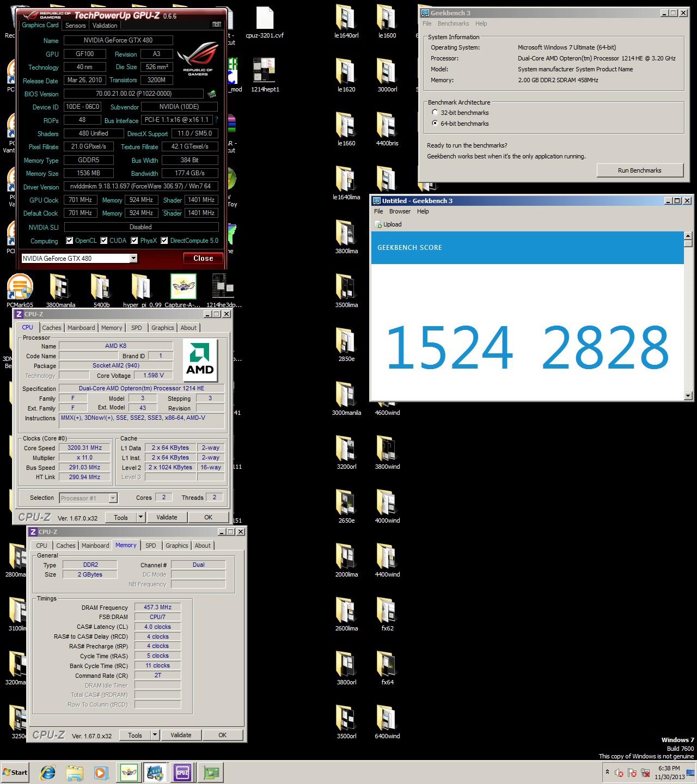Open About tab in CPU-Z Memory window
This screenshot has width=697, height=784.
coord(203,546)
